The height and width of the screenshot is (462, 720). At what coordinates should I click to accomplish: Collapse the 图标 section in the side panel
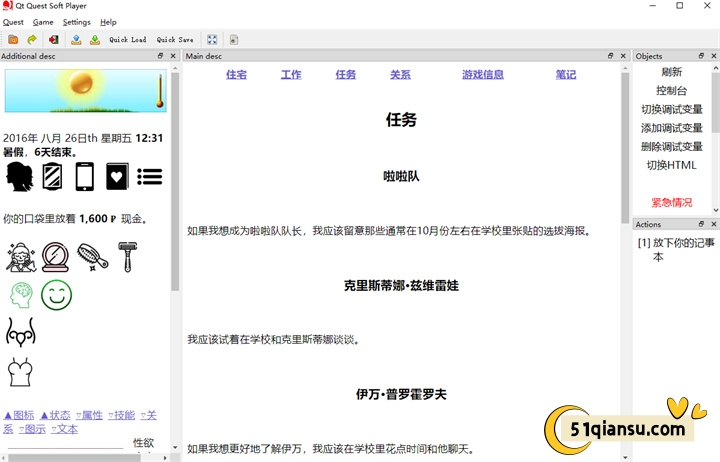[19, 415]
